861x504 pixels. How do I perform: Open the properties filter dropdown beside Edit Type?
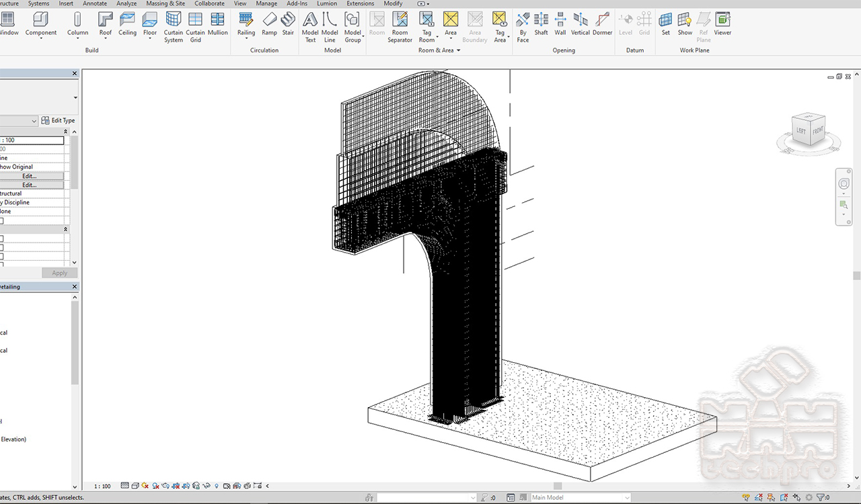(x=34, y=120)
